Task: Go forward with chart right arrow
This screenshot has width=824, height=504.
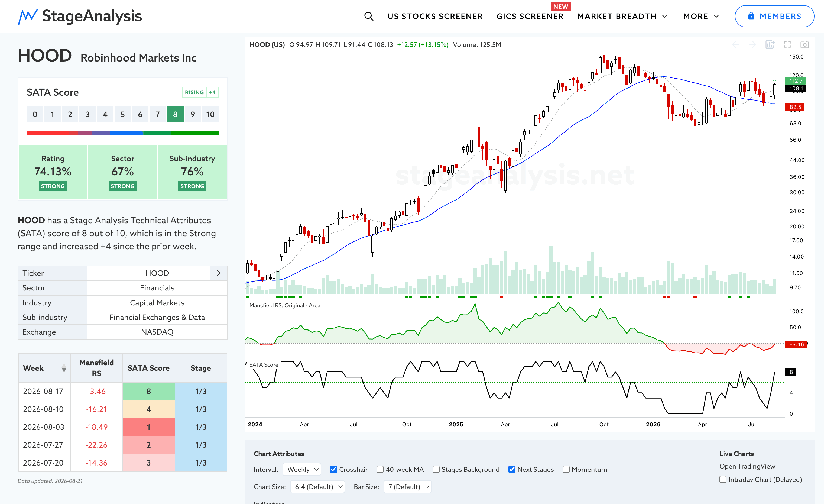Action: [752, 44]
